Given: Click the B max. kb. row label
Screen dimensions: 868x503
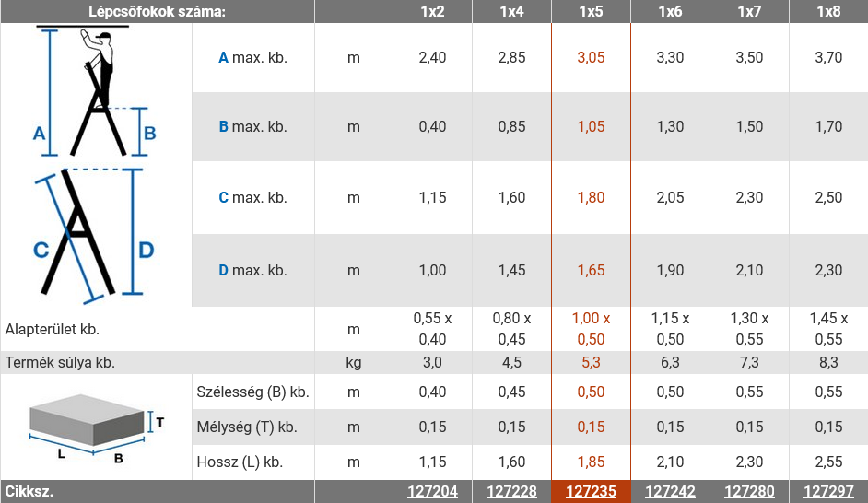Looking at the screenshot, I should [253, 127].
